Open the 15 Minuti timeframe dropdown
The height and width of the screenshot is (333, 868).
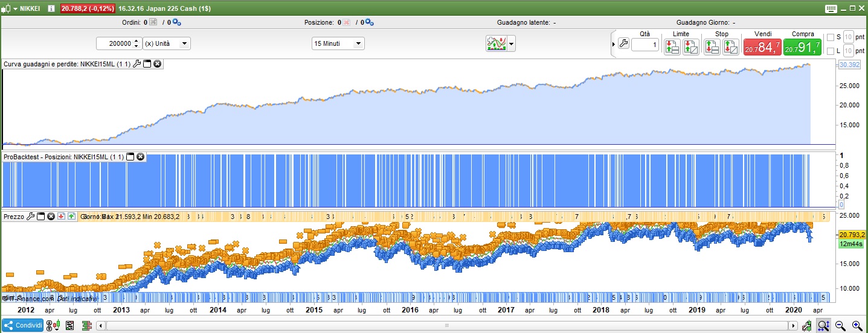(338, 43)
